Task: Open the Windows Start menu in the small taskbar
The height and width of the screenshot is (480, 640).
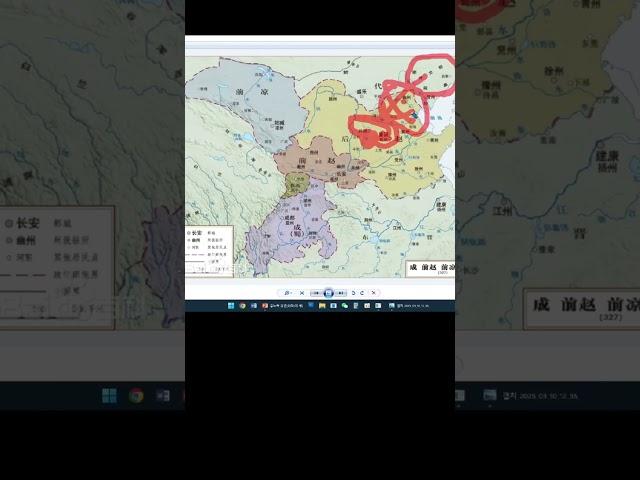Action: (230, 306)
